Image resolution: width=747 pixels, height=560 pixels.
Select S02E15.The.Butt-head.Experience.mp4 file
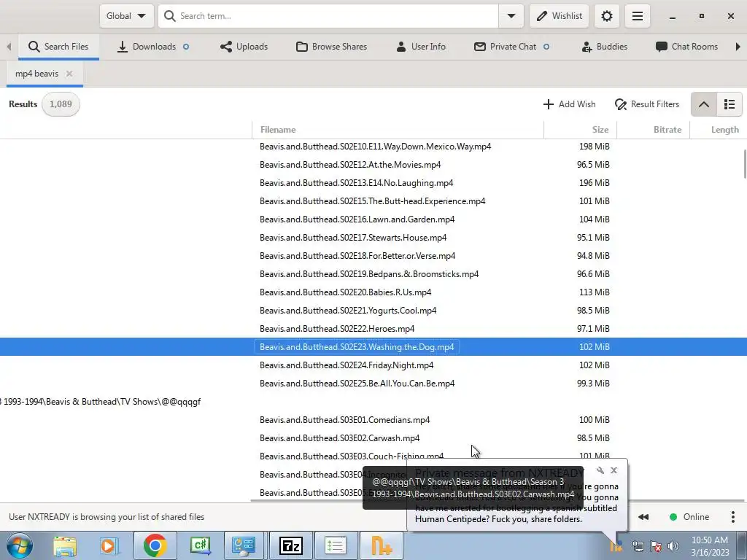(x=373, y=201)
